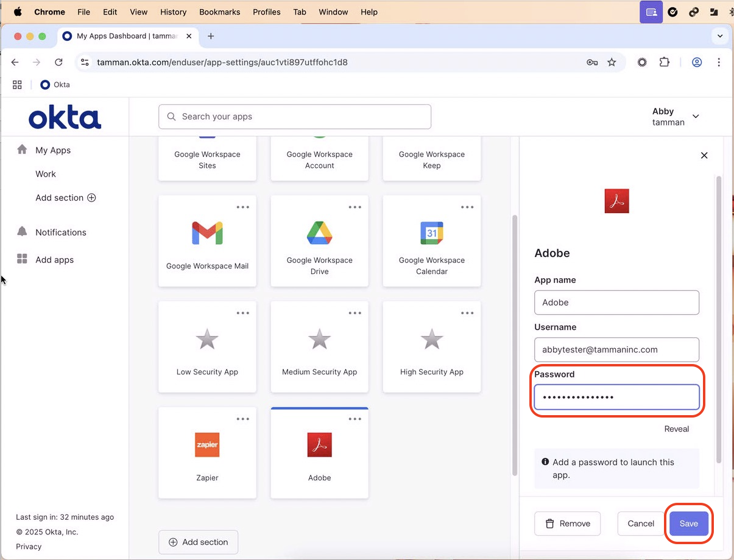Reload the page in Chrome
Image resolution: width=734 pixels, height=560 pixels.
pos(58,62)
